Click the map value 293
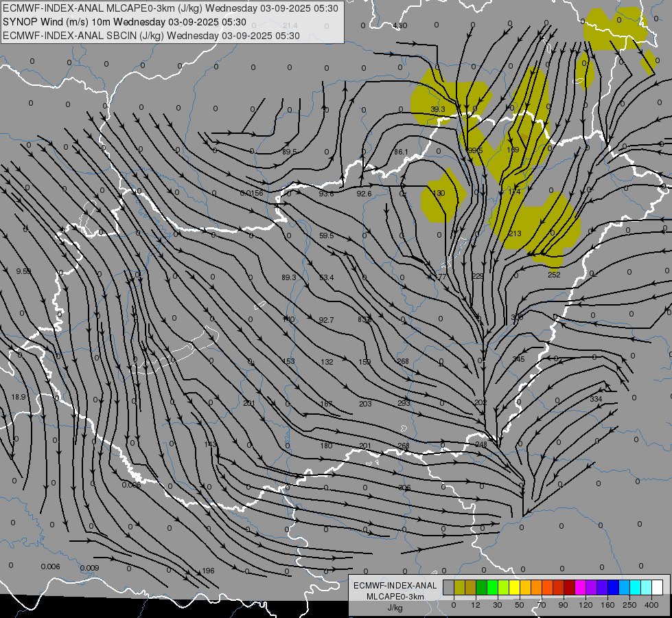672x618 pixels. coord(404,403)
